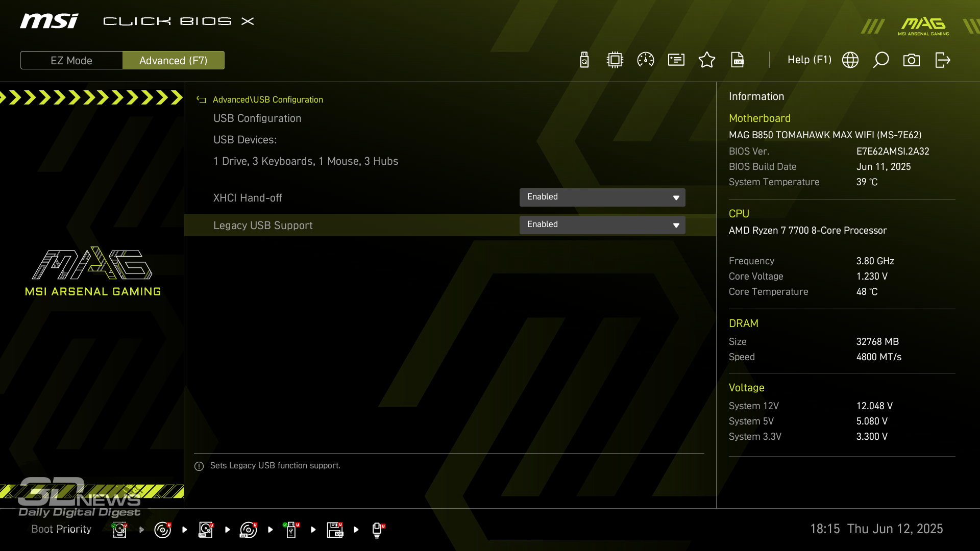
Task: Click the DRAM Size 32768 MB value
Action: pos(877,342)
